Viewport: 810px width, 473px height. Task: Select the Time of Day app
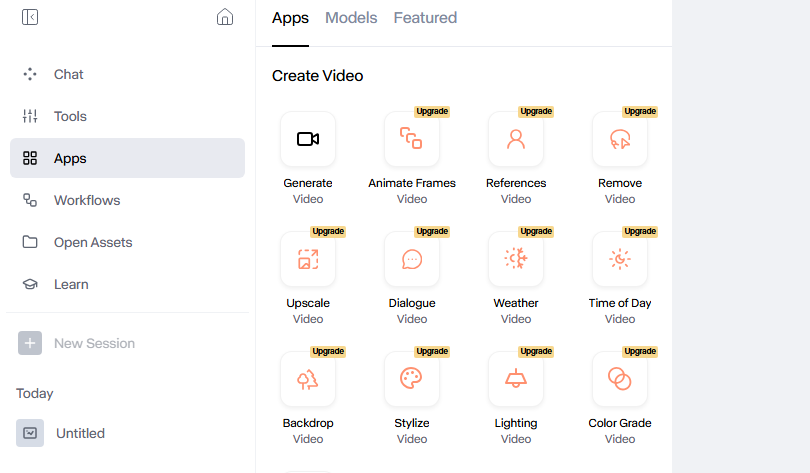[620, 259]
